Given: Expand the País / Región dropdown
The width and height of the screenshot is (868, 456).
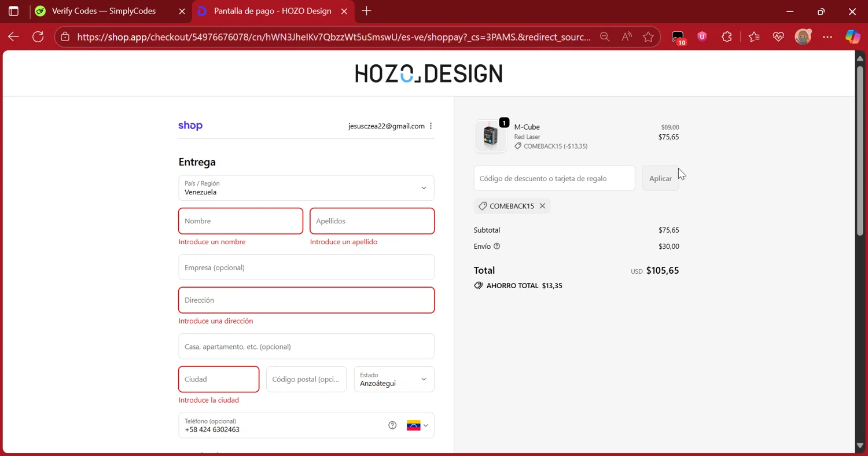Looking at the screenshot, I should tap(306, 188).
